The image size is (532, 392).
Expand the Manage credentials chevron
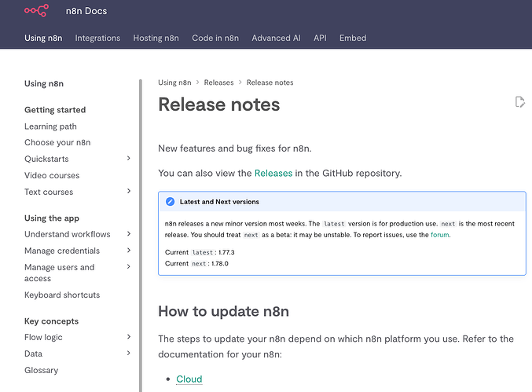click(x=129, y=251)
